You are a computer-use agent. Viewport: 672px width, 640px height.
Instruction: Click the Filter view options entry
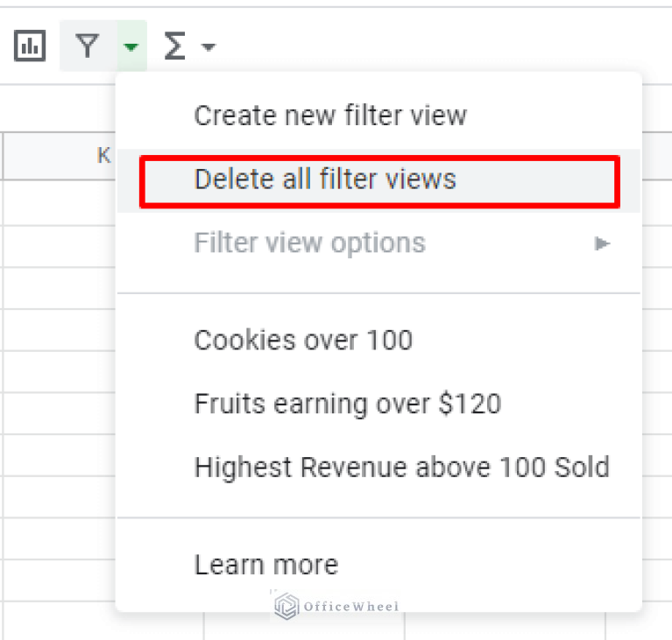(309, 243)
